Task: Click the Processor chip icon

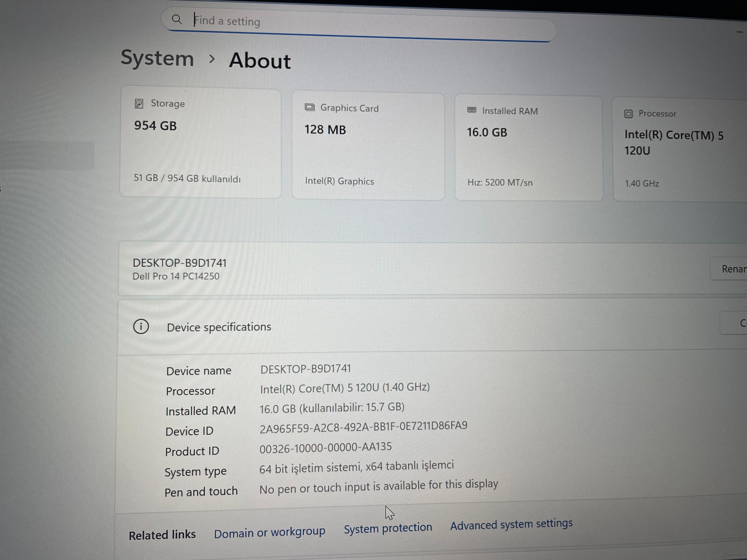Action: click(x=628, y=114)
